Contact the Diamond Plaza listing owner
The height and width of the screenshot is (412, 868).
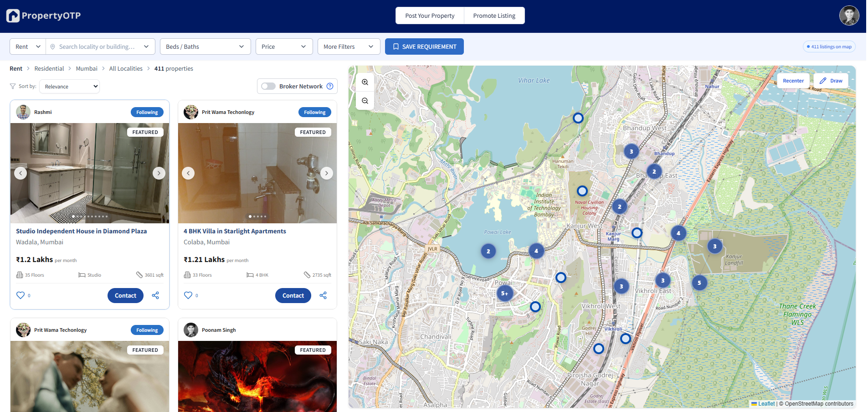125,295
